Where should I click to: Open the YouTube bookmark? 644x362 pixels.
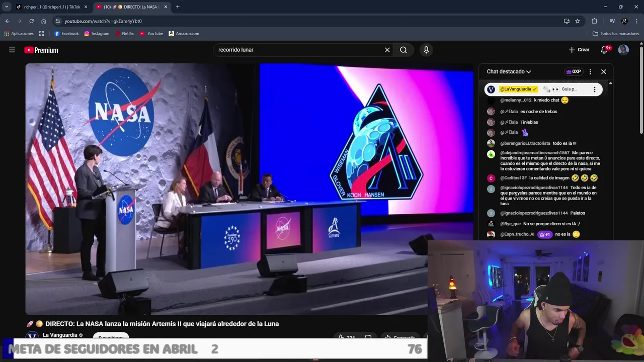[151, 34]
